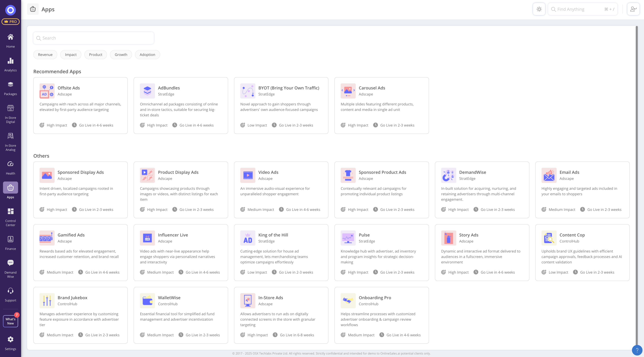Open the user account menu icon
Image resolution: width=644 pixels, height=357 pixels.
coord(633,9)
